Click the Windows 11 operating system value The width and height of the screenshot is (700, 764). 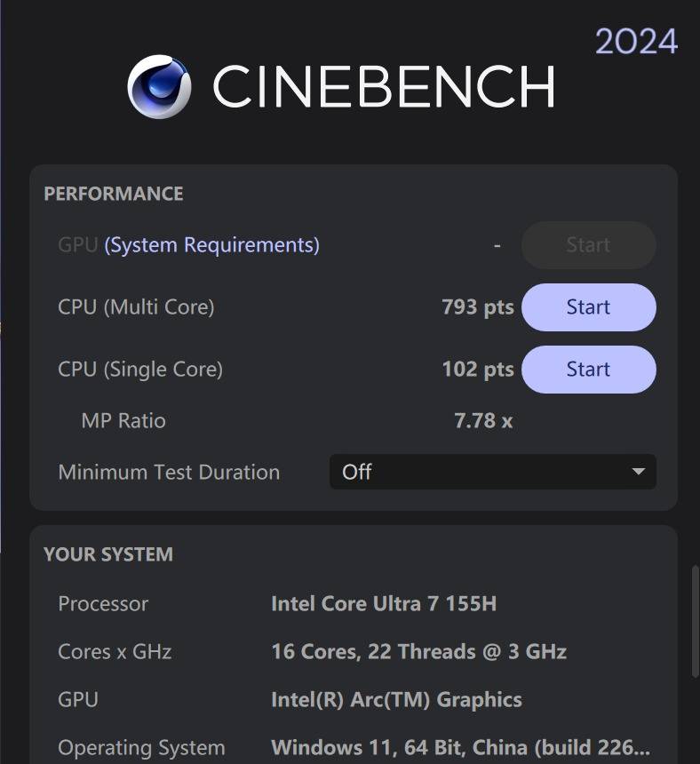coord(459,748)
